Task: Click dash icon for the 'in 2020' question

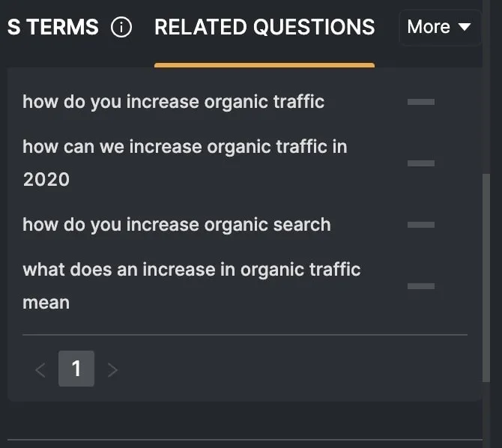Action: 420,163
